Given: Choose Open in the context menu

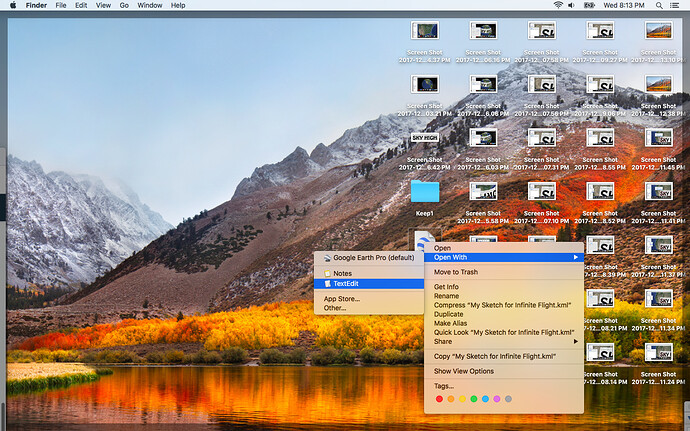Looking at the screenshot, I should click(x=504, y=248).
